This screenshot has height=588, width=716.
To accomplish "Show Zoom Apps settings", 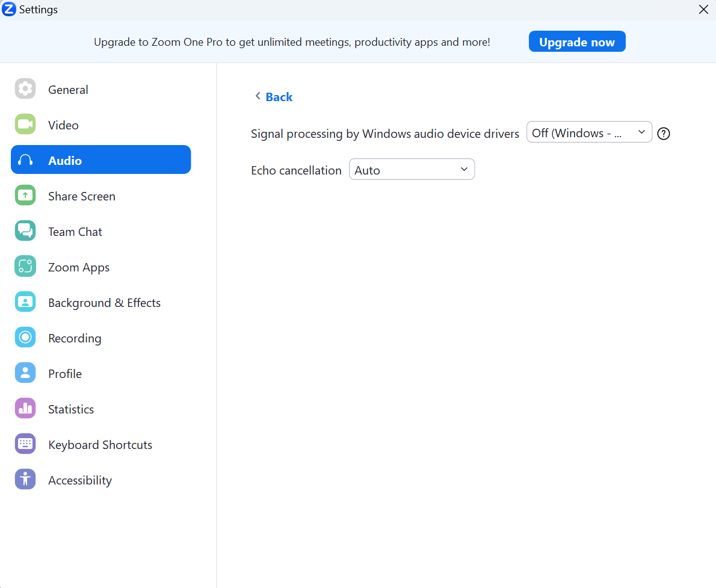I will pyautogui.click(x=101, y=267).
